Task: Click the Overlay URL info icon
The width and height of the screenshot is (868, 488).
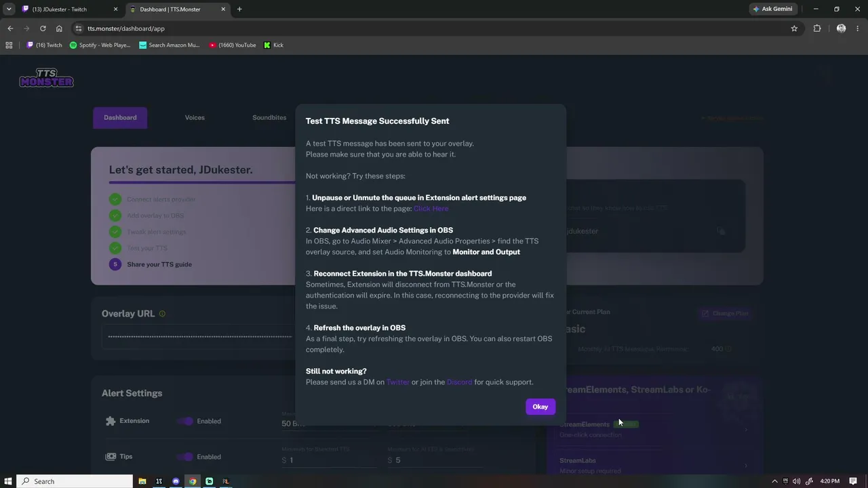Action: click(x=162, y=314)
